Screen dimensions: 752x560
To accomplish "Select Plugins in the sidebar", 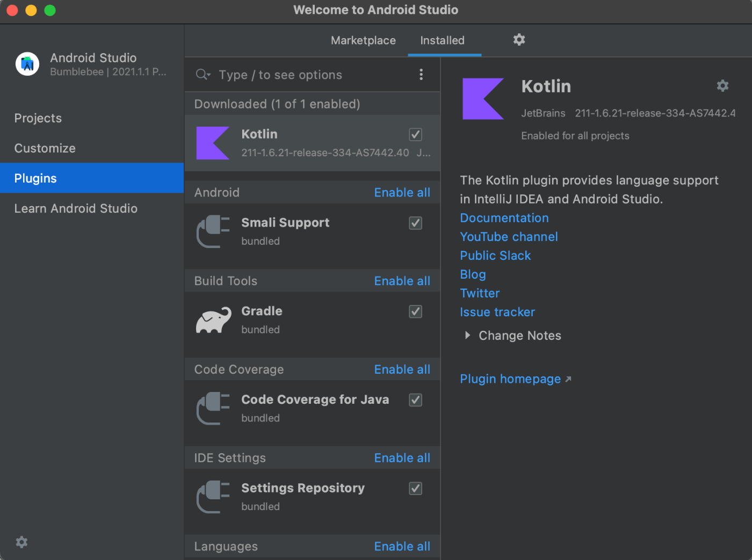I will coord(92,178).
